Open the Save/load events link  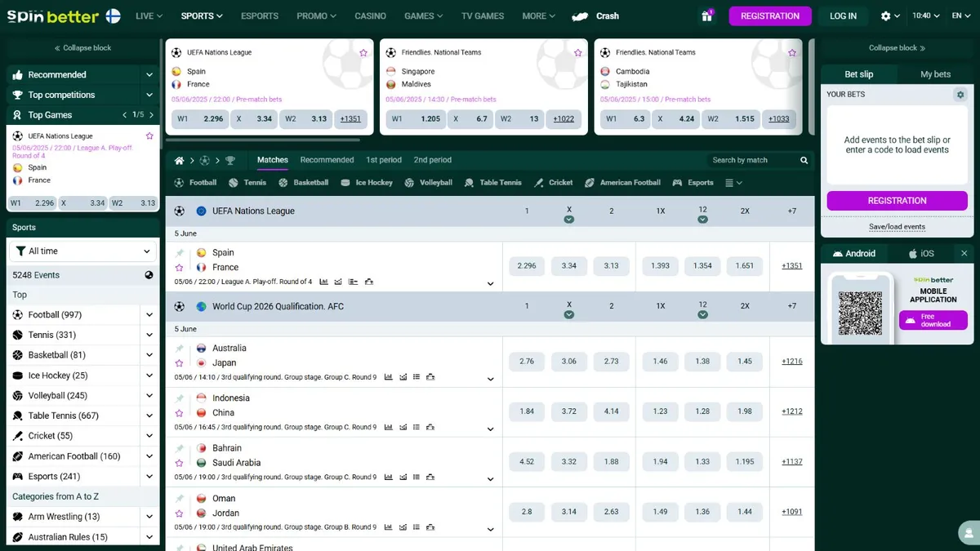897,226
